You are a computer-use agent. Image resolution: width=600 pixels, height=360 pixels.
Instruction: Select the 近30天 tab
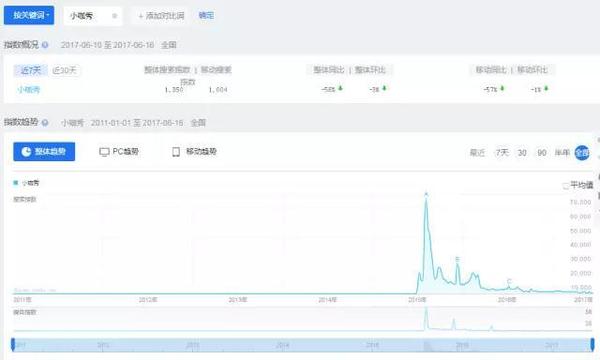point(65,70)
